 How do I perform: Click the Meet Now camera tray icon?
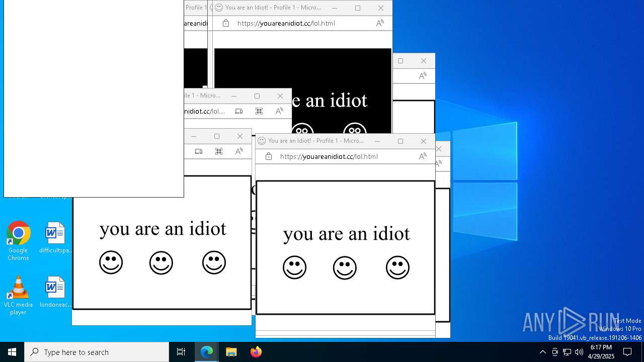point(555,352)
